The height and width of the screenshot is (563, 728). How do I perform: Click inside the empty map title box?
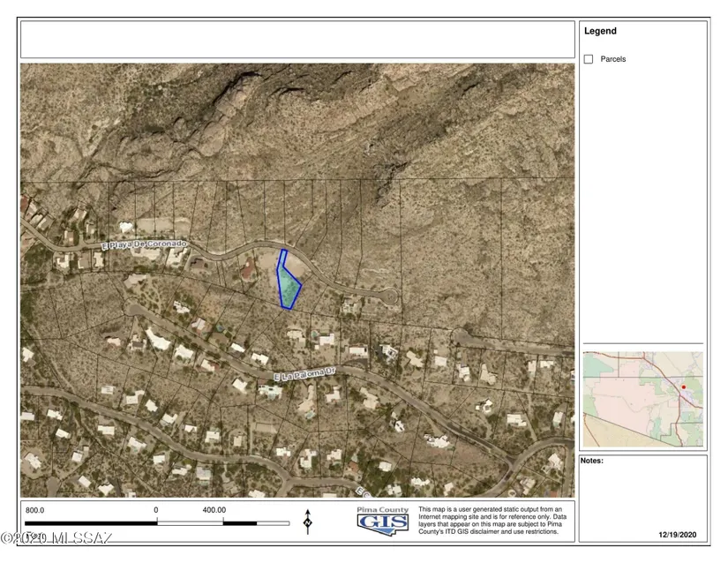(x=297, y=39)
